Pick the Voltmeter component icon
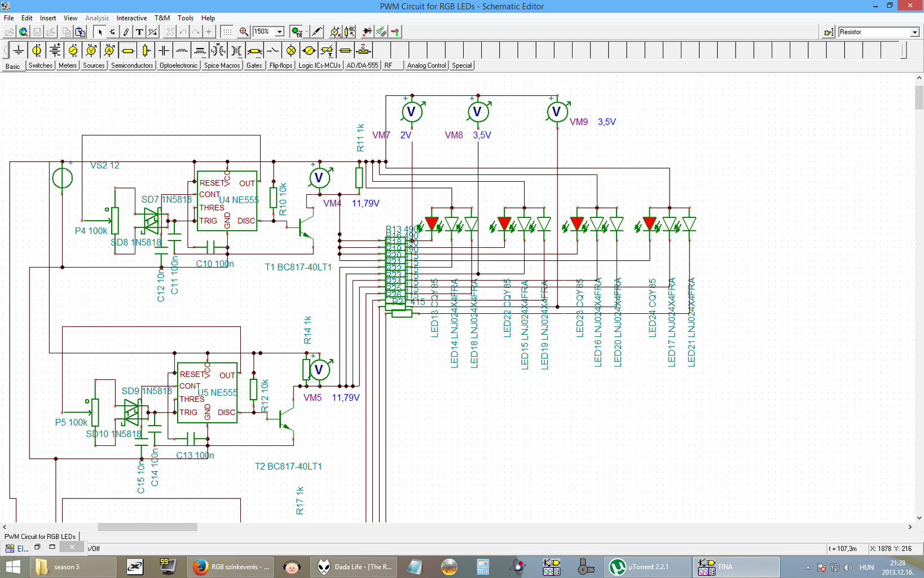The width and height of the screenshot is (924, 578). pyautogui.click(x=91, y=51)
